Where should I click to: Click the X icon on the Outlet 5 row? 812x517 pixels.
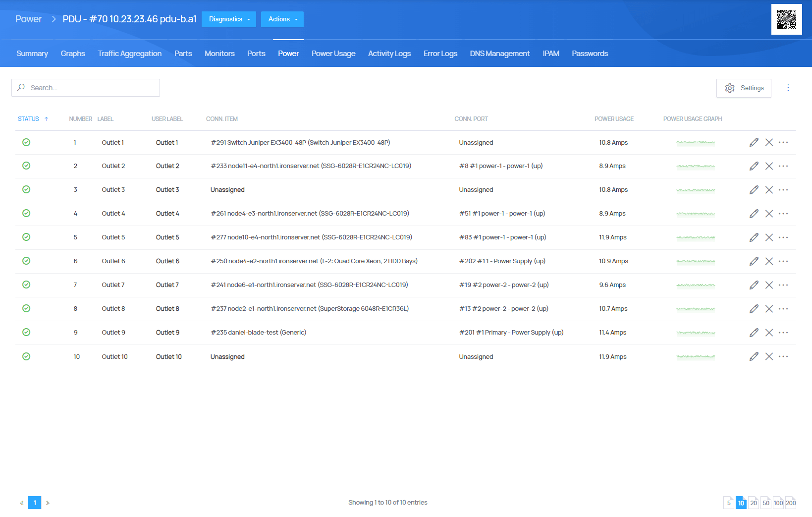[769, 237]
